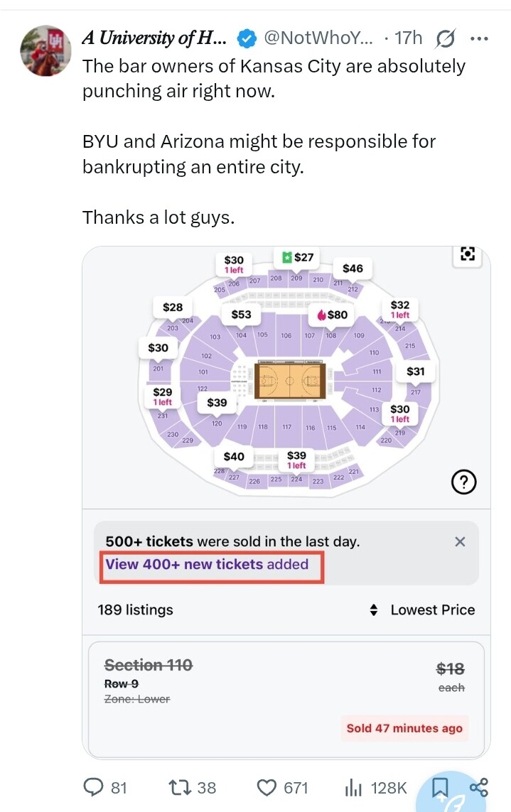Choose the $53 seat price tag

(x=241, y=315)
